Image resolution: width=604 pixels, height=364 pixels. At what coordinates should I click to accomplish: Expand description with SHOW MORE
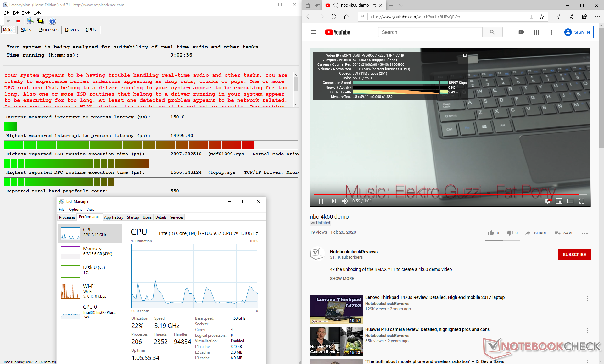pos(342,279)
